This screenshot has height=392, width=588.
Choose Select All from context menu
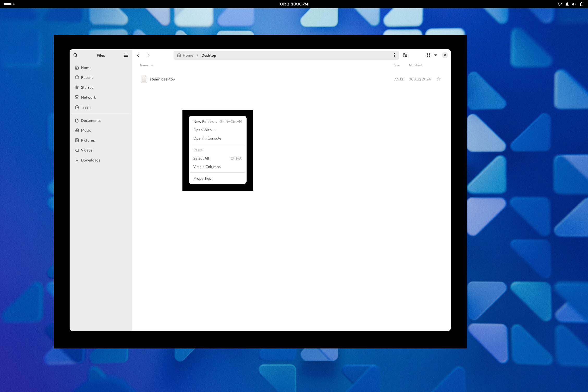pyautogui.click(x=218, y=158)
